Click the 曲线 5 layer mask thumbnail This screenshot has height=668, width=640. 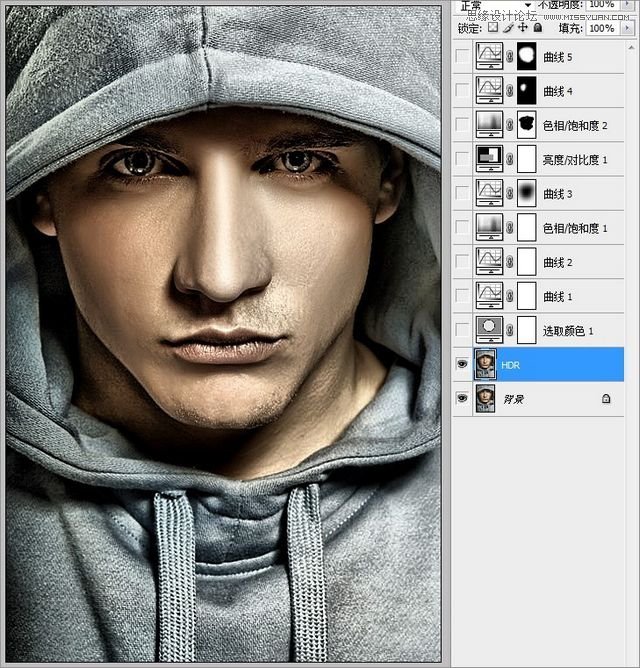pyautogui.click(x=527, y=57)
